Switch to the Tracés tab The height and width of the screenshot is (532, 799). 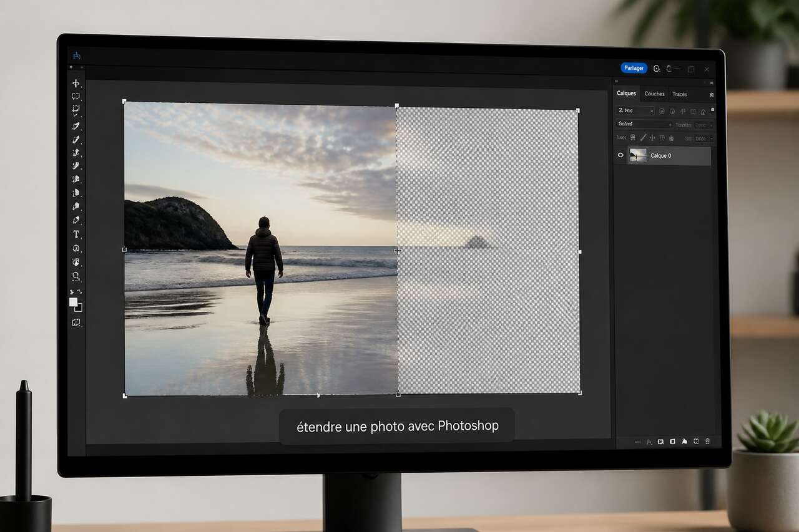point(680,94)
